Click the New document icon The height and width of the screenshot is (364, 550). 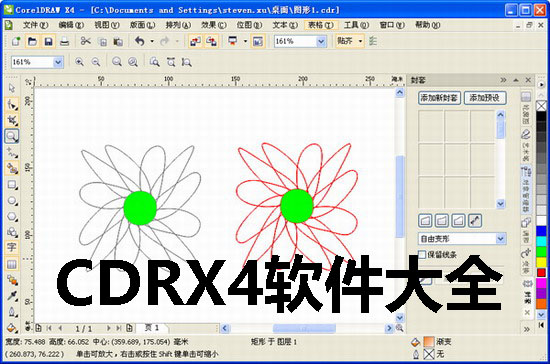click(x=16, y=41)
